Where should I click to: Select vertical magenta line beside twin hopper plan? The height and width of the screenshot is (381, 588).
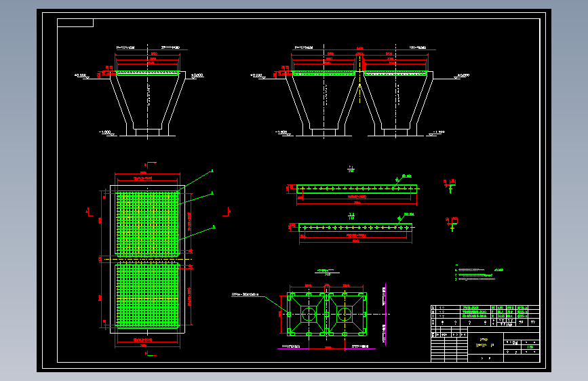(x=385, y=315)
